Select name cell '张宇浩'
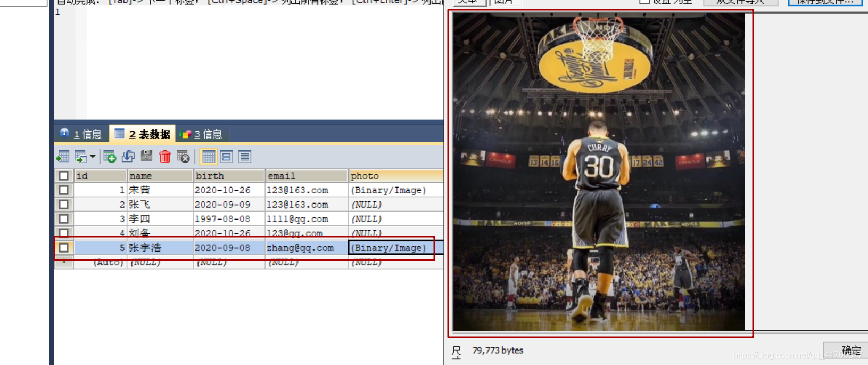The width and height of the screenshot is (868, 365). click(x=160, y=248)
